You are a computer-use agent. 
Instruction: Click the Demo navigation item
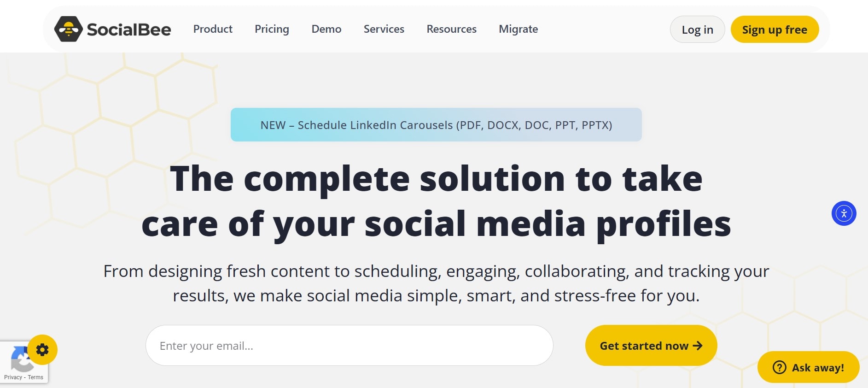(x=326, y=29)
